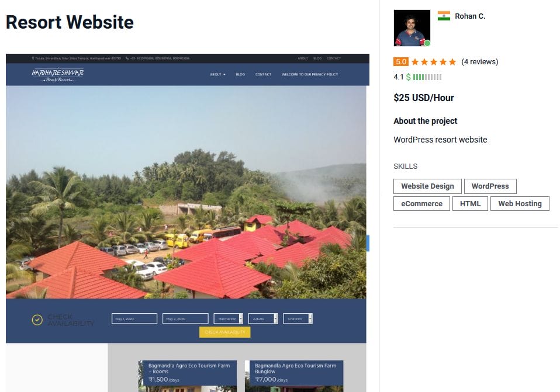Screen dimensions: 560x392
Task: Open Rohan C. profile name link
Action: [470, 16]
